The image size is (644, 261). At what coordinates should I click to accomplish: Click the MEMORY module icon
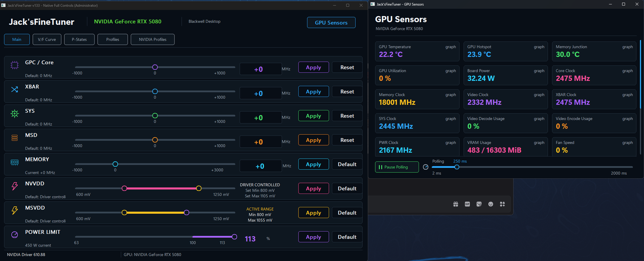tap(14, 162)
